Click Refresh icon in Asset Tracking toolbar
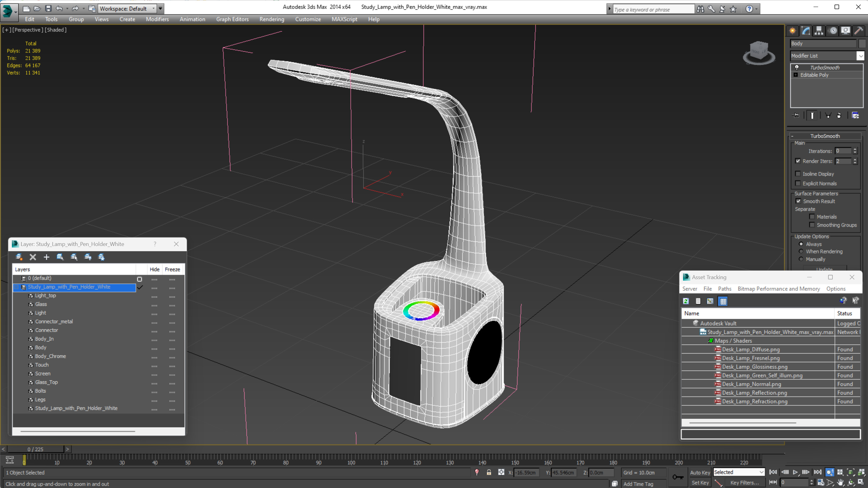 coord(686,301)
